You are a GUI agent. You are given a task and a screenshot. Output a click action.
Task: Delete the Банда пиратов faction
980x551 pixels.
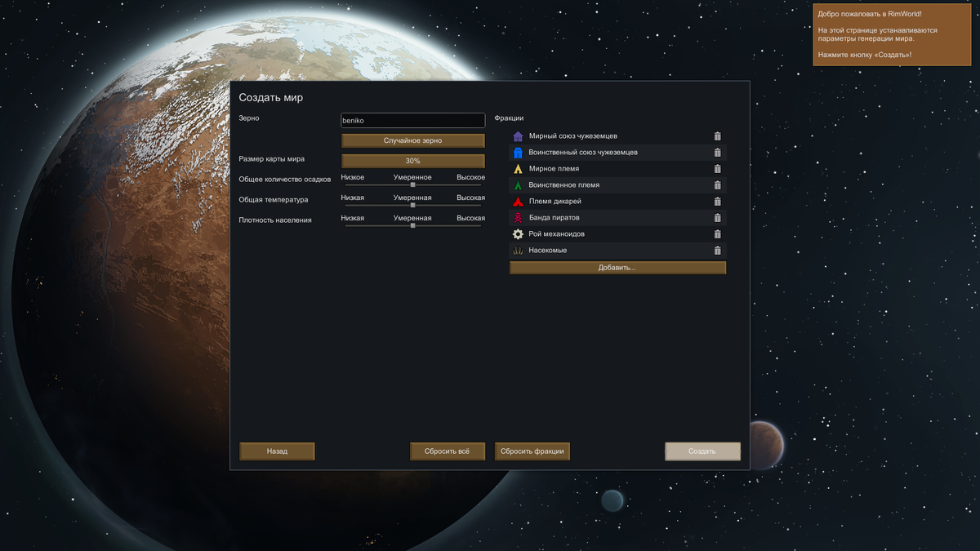click(718, 218)
